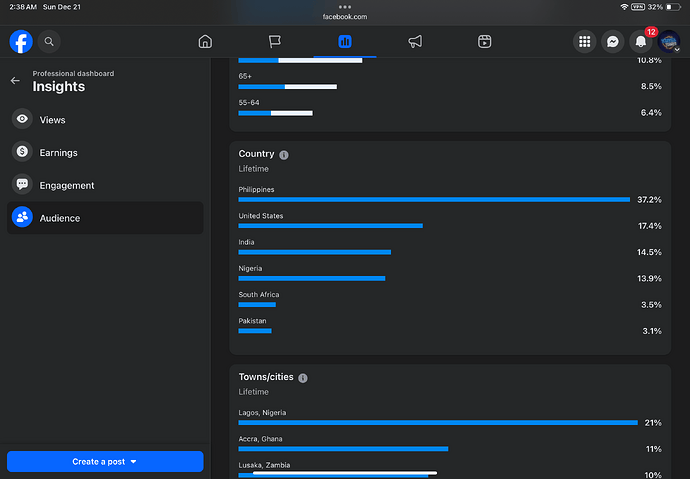The image size is (690, 479).
Task: Open the nine-dot apps menu
Action: [x=585, y=42]
